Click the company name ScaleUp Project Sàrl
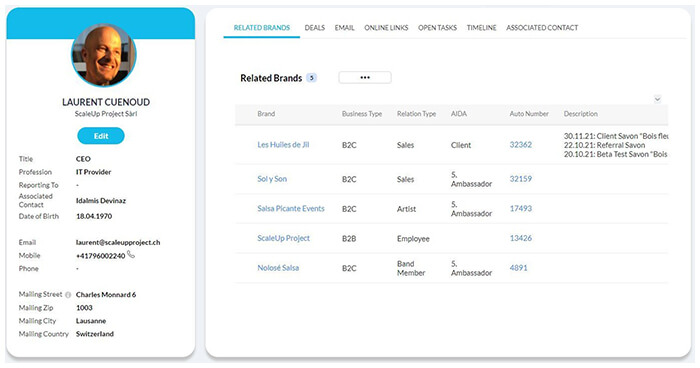 (106, 114)
